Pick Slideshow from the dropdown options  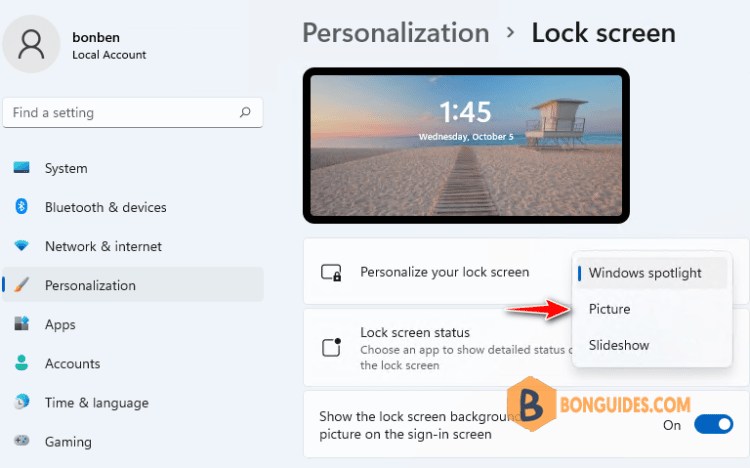point(619,345)
